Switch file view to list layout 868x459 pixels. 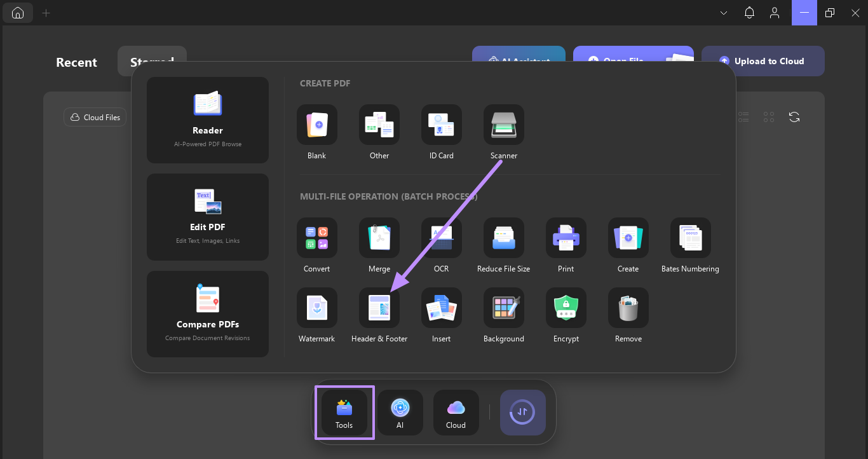click(743, 117)
